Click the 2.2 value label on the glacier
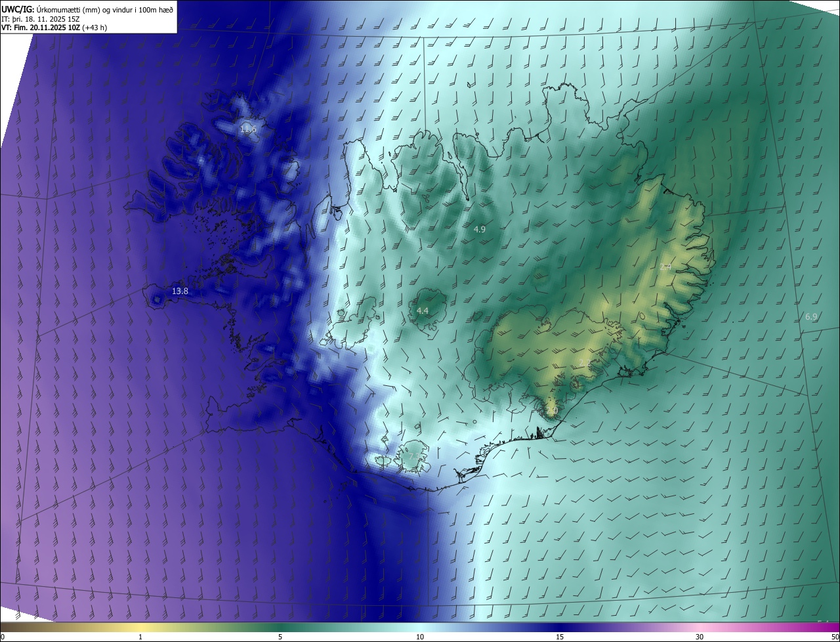Screen dimensions: 840x642 pyautogui.click(x=585, y=363)
